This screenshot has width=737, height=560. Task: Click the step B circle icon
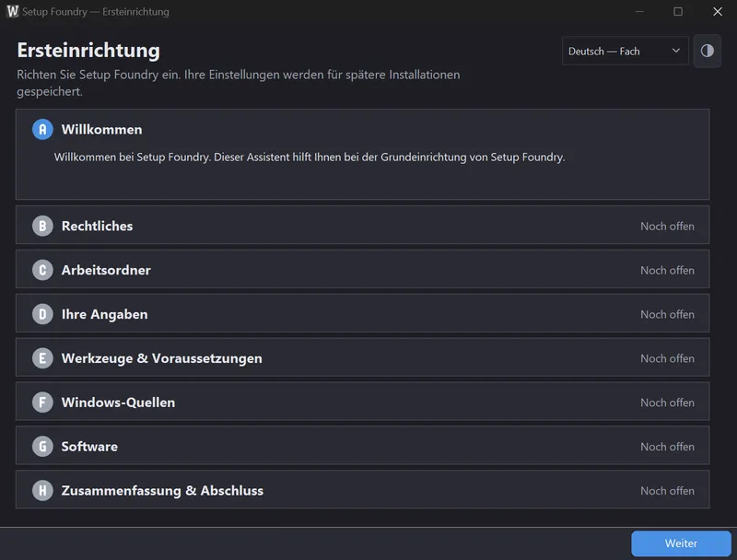click(42, 226)
